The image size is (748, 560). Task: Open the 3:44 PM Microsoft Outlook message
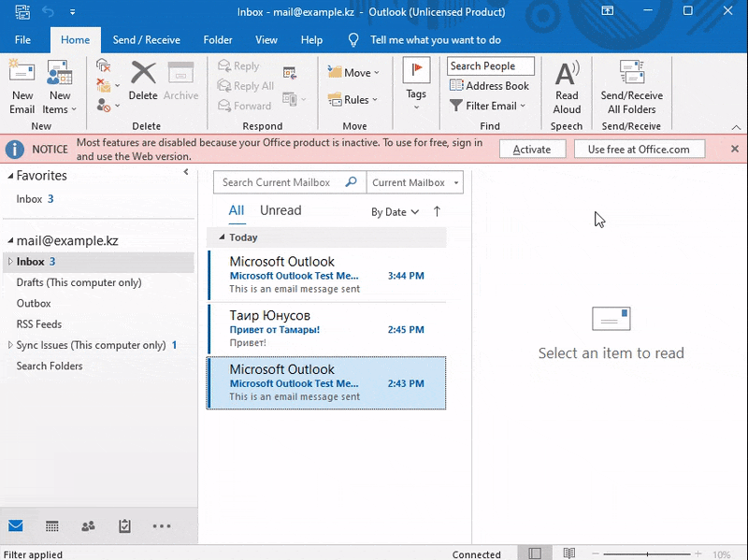pyautogui.click(x=326, y=275)
